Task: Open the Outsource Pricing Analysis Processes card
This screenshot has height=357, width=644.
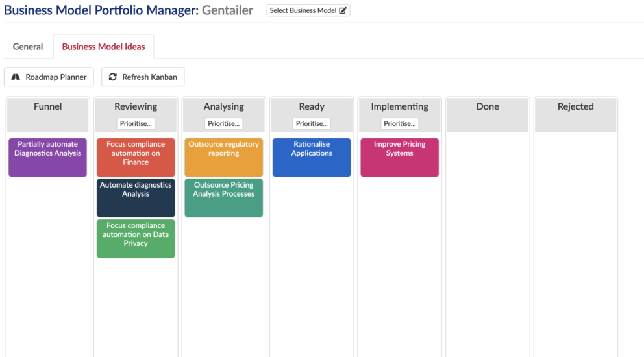Action: coord(223,198)
